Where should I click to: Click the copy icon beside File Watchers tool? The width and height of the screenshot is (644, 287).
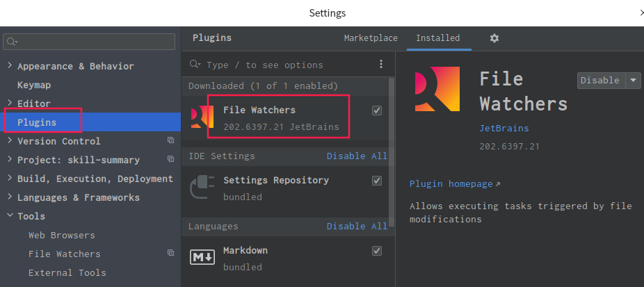[x=171, y=253]
